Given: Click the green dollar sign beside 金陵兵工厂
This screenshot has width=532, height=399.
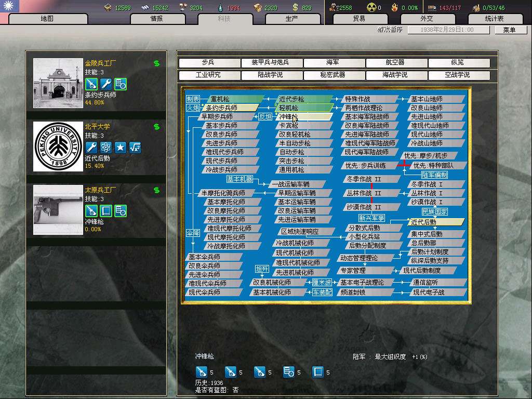Looking at the screenshot, I should tap(156, 63).
